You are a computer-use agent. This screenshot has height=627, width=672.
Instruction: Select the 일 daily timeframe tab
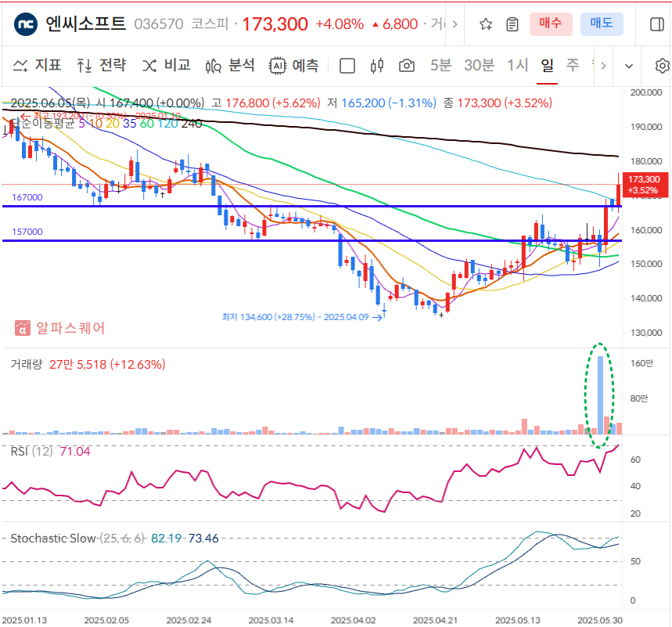pyautogui.click(x=548, y=65)
